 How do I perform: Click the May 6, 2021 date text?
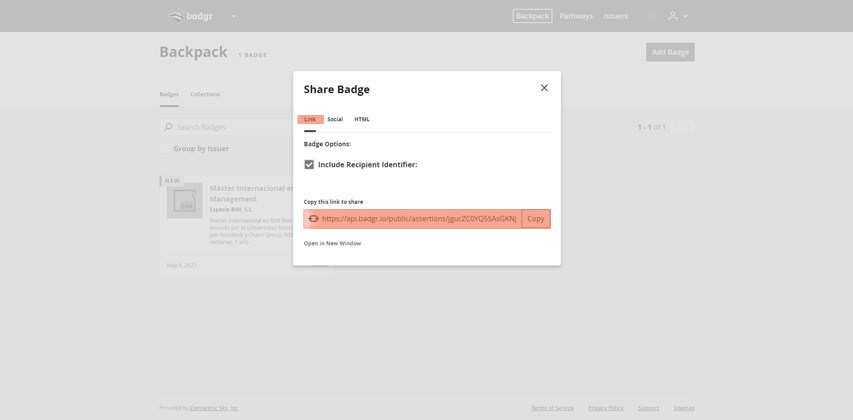click(x=182, y=265)
